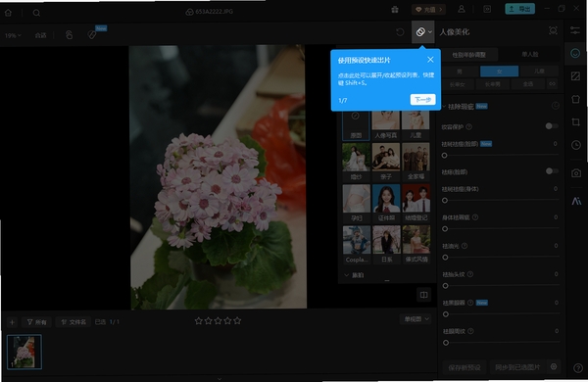Click face detection icon beside 人像美化
Screen dimensions: 588x382
tap(553, 30)
